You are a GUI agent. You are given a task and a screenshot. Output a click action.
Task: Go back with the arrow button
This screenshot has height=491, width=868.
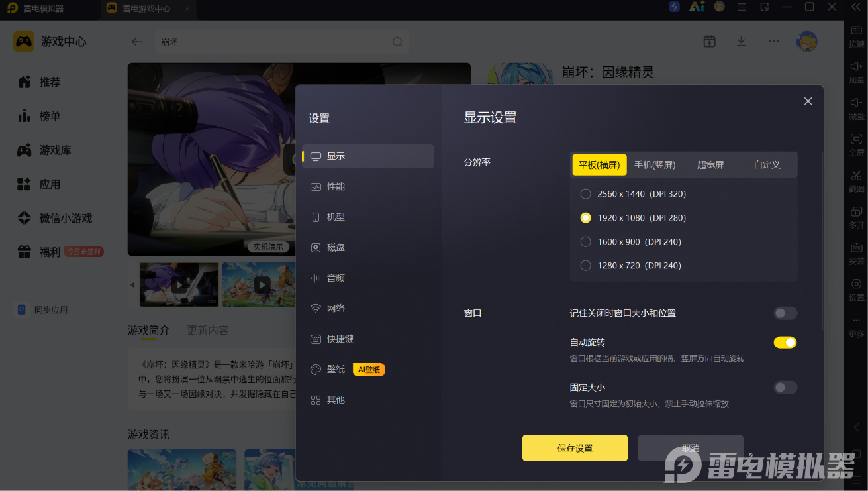tap(137, 42)
